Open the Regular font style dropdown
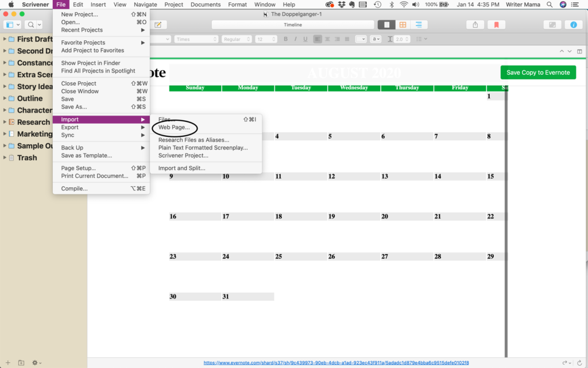 pos(236,39)
